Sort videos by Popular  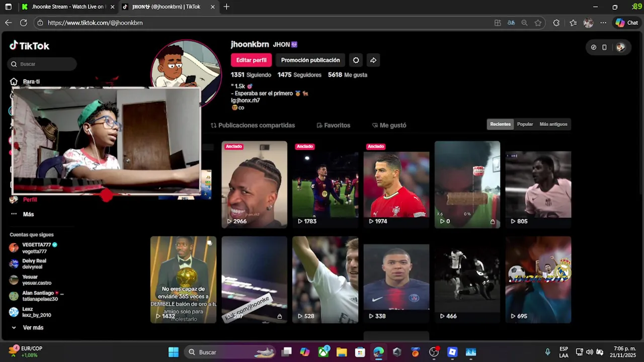[x=525, y=124]
